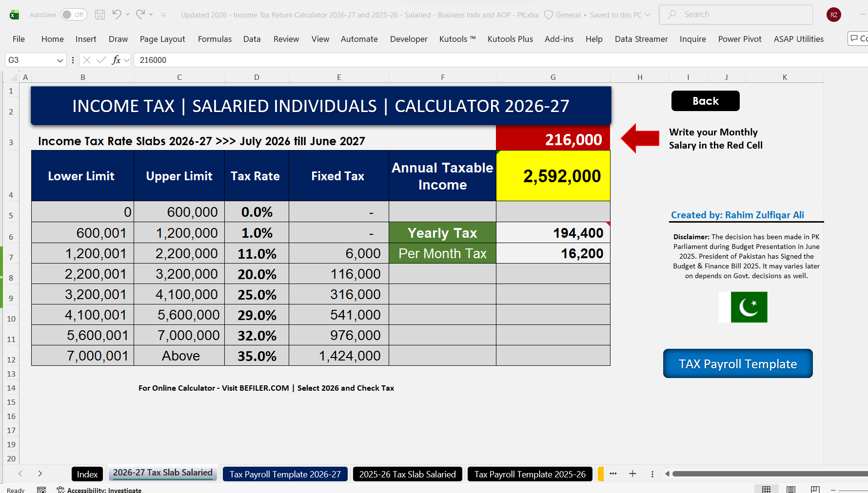Open the Formulas ribbon tab
This screenshot has width=868, height=493.
point(215,39)
